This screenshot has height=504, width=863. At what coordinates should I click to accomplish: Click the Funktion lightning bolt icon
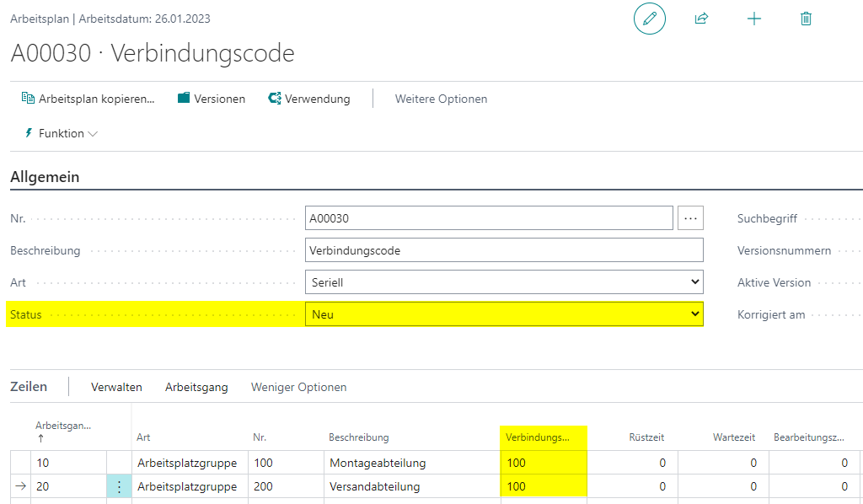pos(29,132)
